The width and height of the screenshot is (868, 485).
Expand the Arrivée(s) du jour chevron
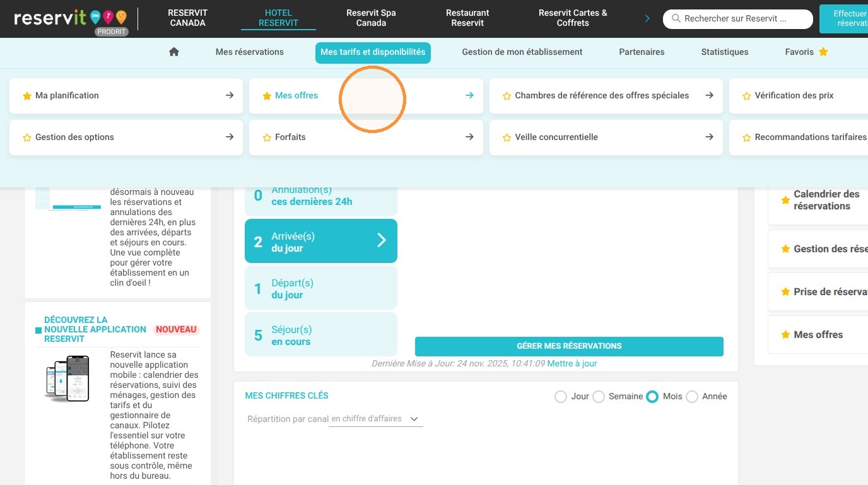tap(382, 240)
